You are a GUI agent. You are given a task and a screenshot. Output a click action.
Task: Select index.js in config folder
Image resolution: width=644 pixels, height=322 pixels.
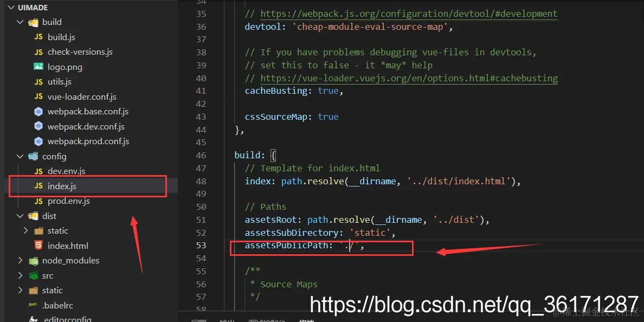(62, 186)
